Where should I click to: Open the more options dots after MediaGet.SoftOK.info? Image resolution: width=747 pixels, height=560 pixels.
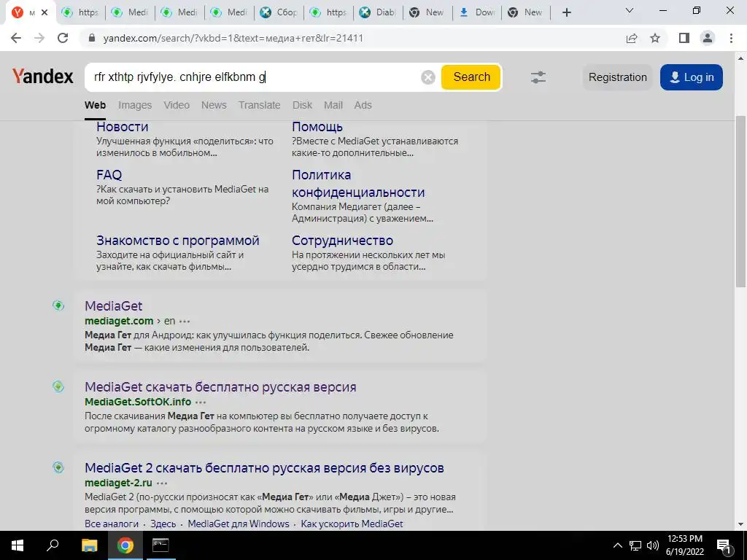pos(201,402)
